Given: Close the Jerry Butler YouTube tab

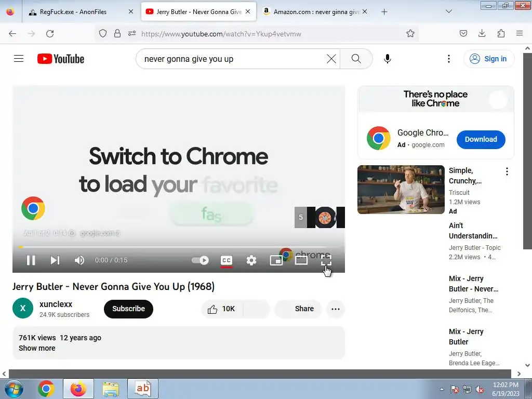Looking at the screenshot, I should [248, 11].
